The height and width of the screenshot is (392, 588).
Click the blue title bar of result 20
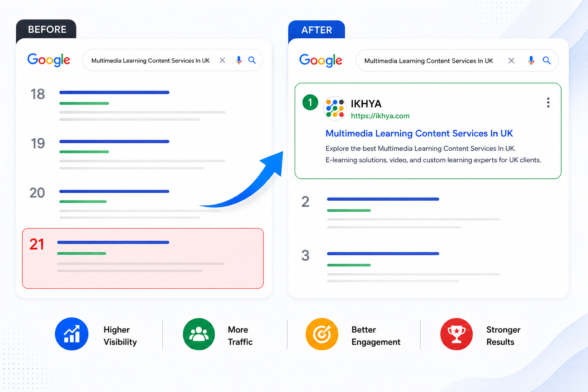point(114,191)
